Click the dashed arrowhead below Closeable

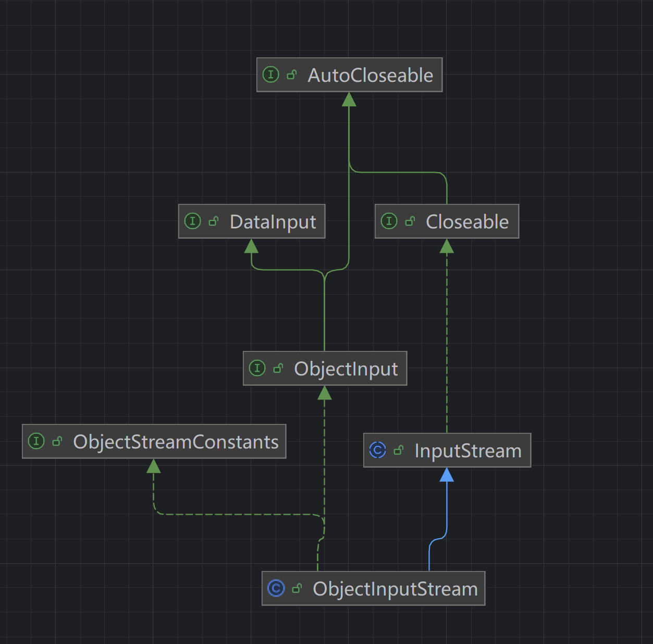click(447, 246)
